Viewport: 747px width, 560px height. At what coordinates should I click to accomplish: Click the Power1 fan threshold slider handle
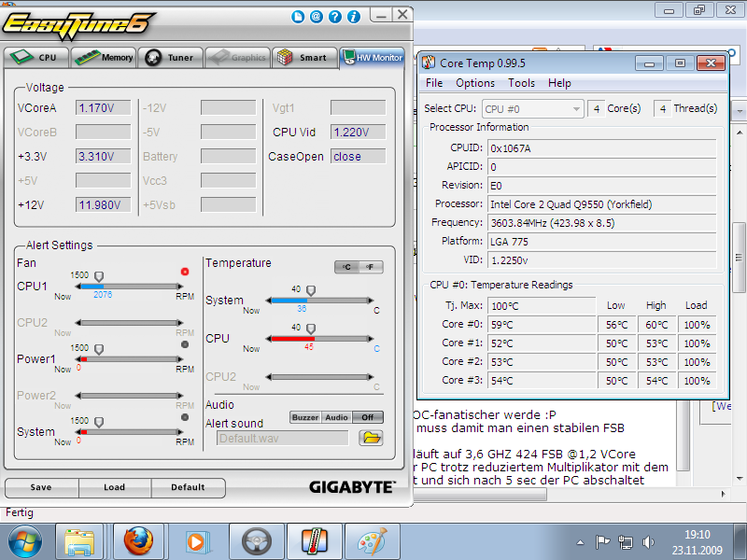(99, 349)
